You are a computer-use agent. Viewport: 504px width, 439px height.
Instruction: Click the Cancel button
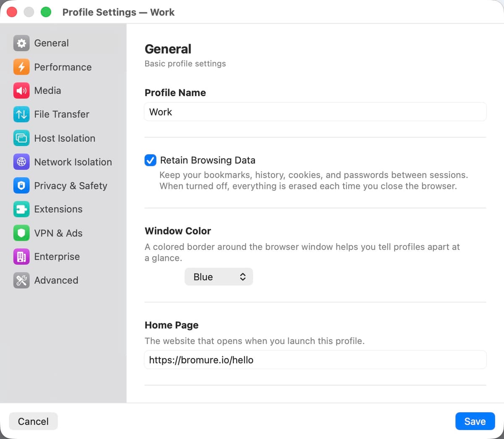pyautogui.click(x=33, y=421)
